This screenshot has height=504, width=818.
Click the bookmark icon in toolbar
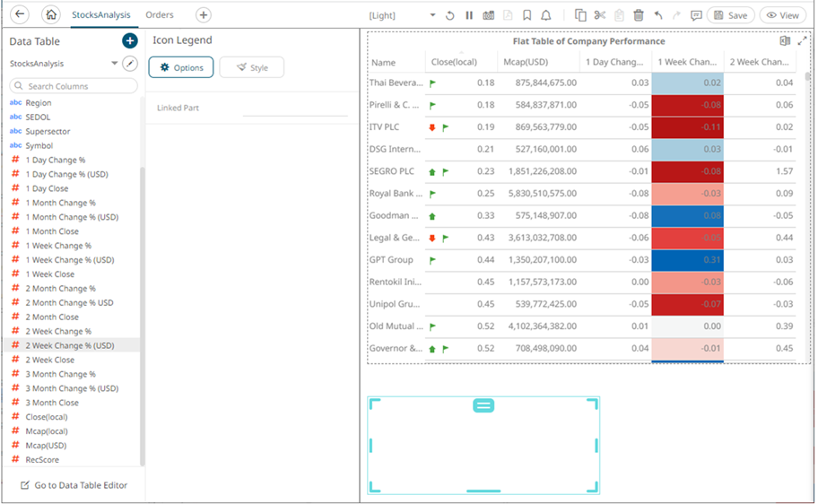tap(526, 15)
